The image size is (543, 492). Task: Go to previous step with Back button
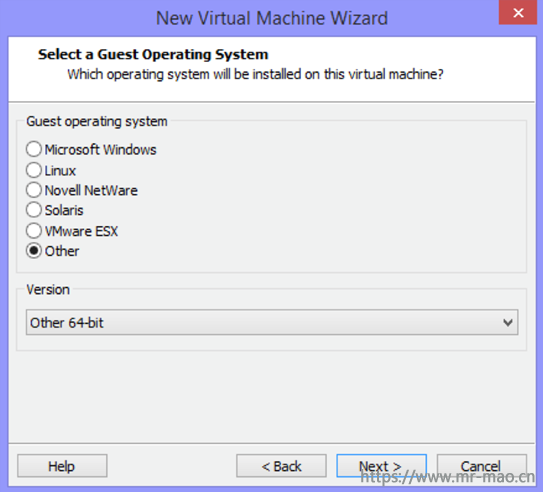pyautogui.click(x=281, y=466)
